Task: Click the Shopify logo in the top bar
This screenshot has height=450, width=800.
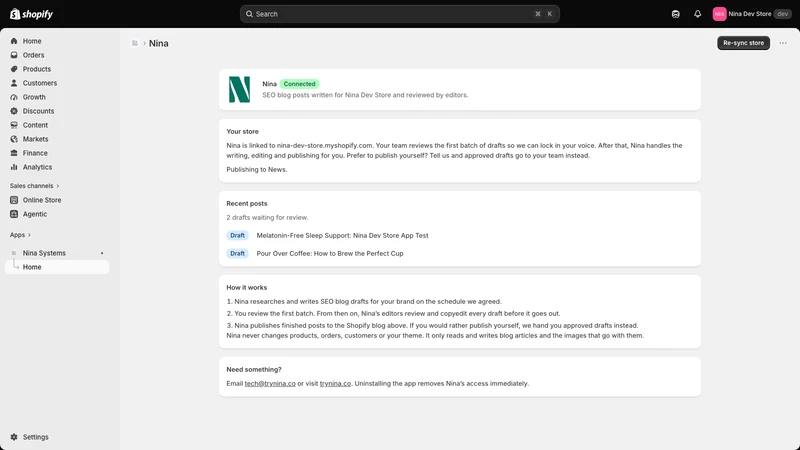Action: (x=32, y=14)
